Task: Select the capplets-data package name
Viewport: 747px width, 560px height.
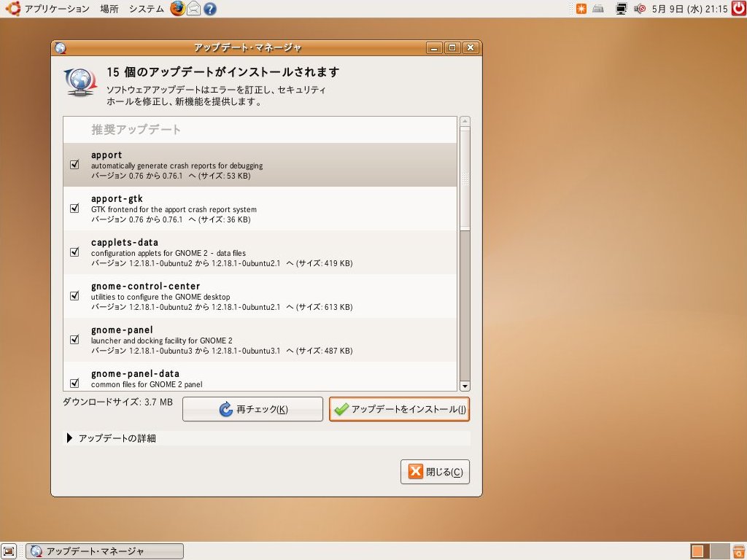Action: 124,242
